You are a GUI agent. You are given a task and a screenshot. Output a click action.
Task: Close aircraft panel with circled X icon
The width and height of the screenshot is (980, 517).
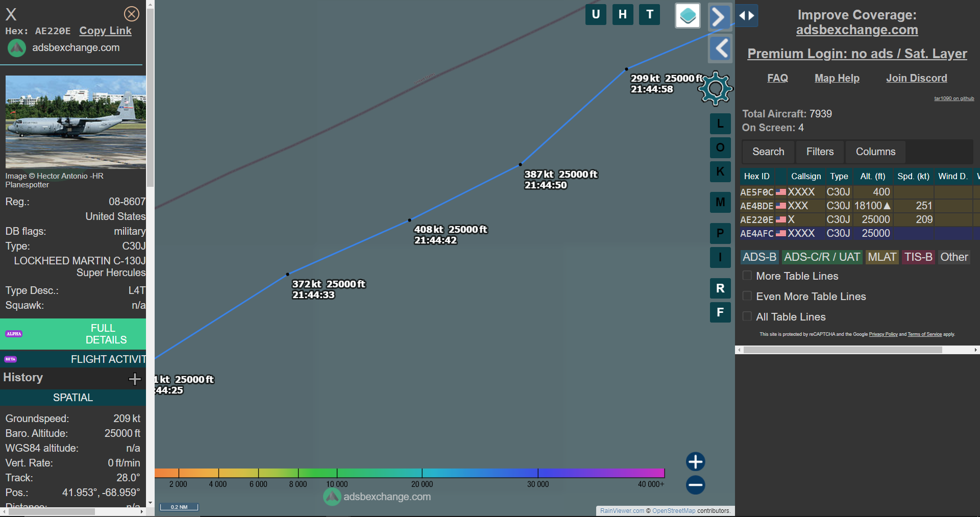(132, 14)
